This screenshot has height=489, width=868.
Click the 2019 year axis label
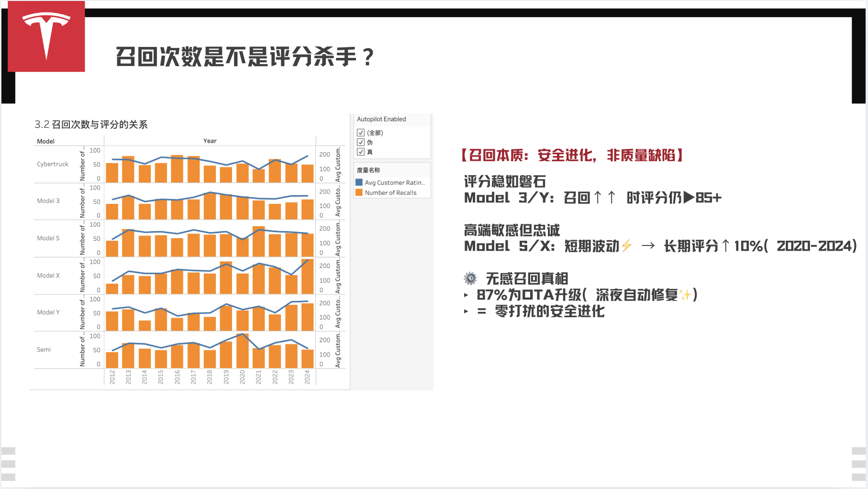point(226,377)
